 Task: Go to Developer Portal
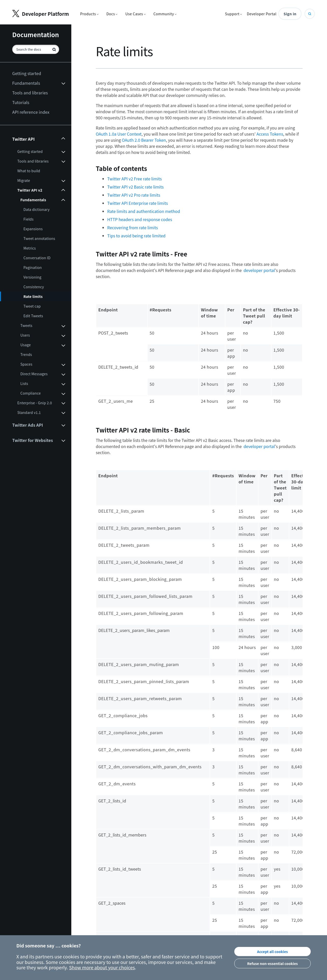(x=262, y=14)
